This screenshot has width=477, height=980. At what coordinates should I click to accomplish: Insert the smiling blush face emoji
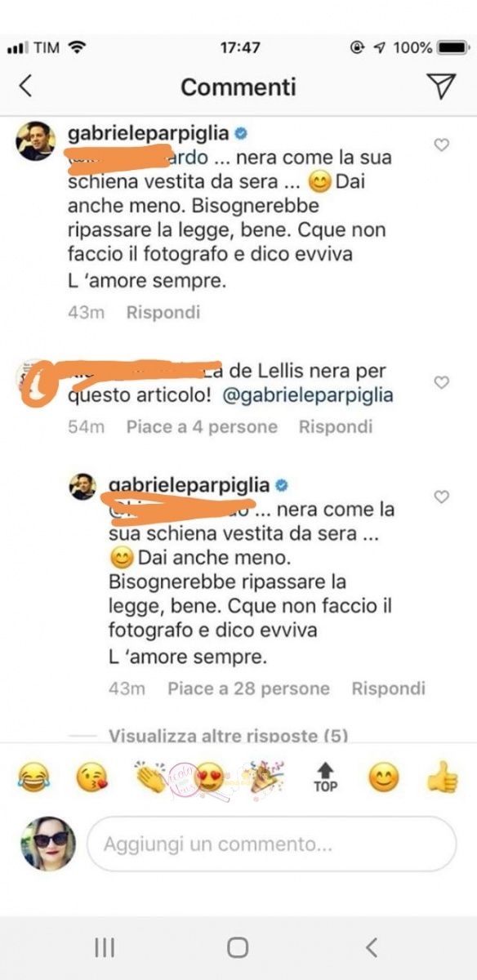point(384,778)
